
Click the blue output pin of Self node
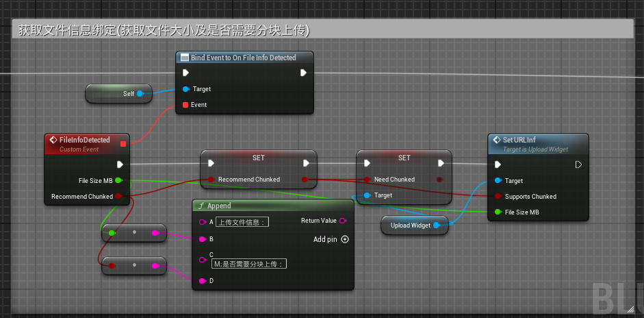click(x=140, y=94)
